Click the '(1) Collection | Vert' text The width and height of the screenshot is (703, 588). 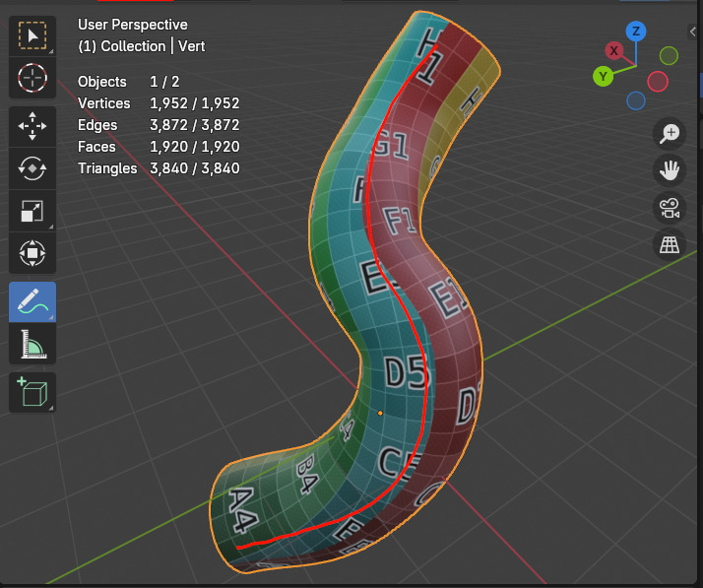coord(141,46)
